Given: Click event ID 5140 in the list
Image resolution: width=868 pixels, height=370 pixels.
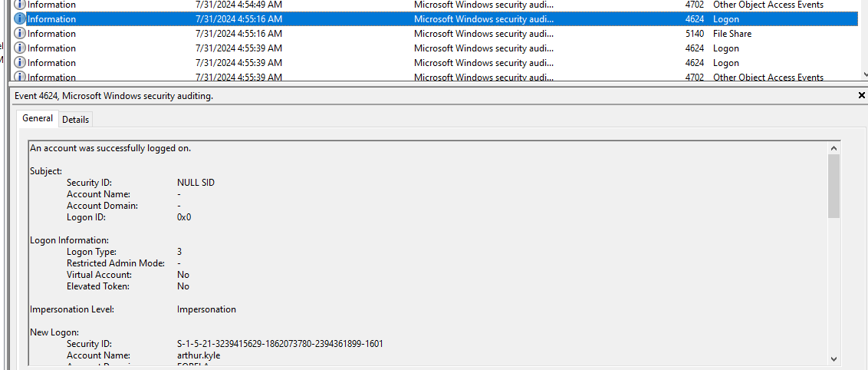Looking at the screenshot, I should (x=694, y=34).
